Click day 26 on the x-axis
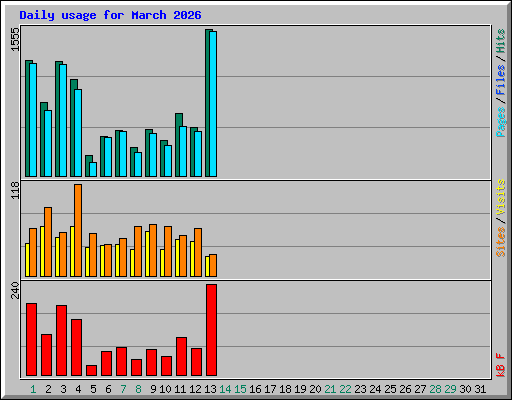512x400 pixels. coord(405,389)
